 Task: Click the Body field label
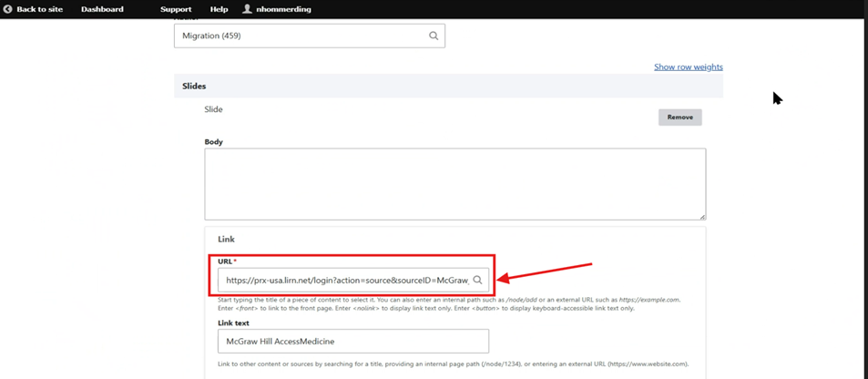point(213,142)
